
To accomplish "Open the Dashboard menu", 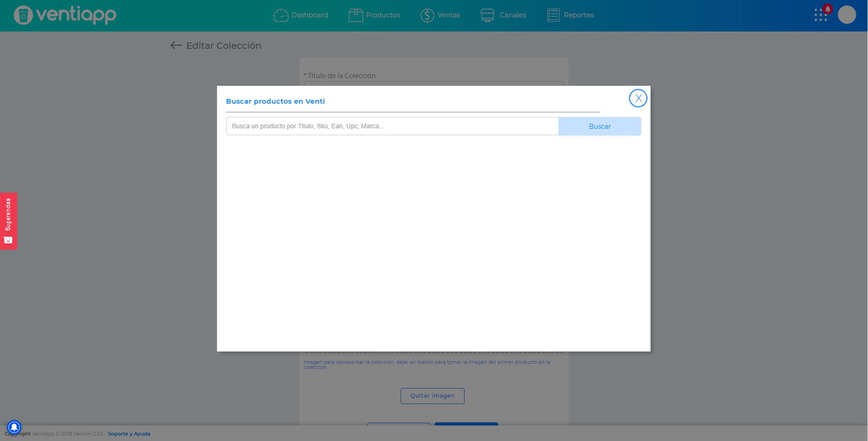I will 301,15.
